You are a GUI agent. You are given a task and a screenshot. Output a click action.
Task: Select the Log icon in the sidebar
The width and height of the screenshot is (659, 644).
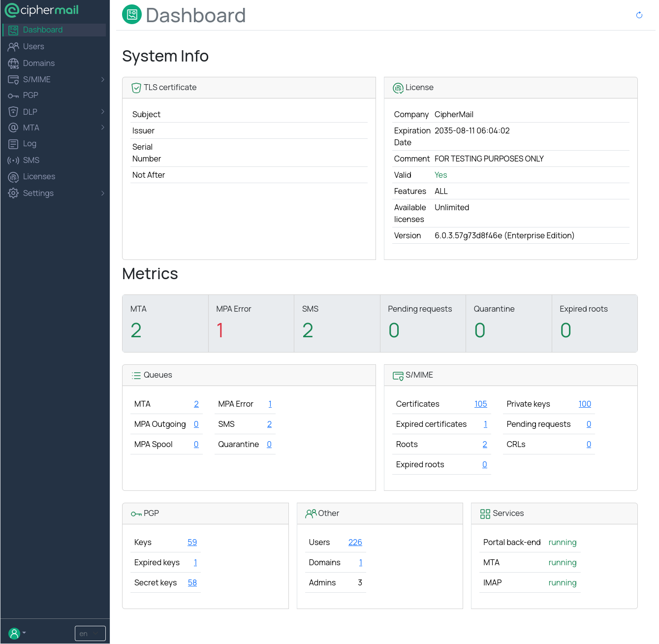pos(13,144)
